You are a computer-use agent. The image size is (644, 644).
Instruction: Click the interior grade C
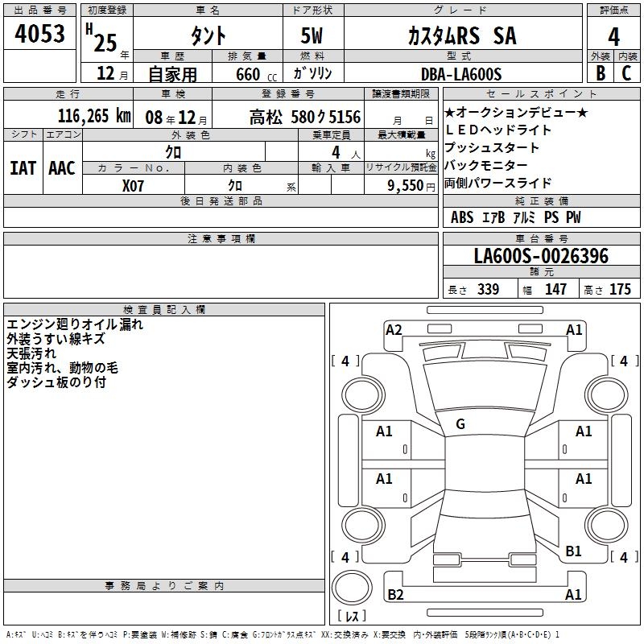click(626, 73)
